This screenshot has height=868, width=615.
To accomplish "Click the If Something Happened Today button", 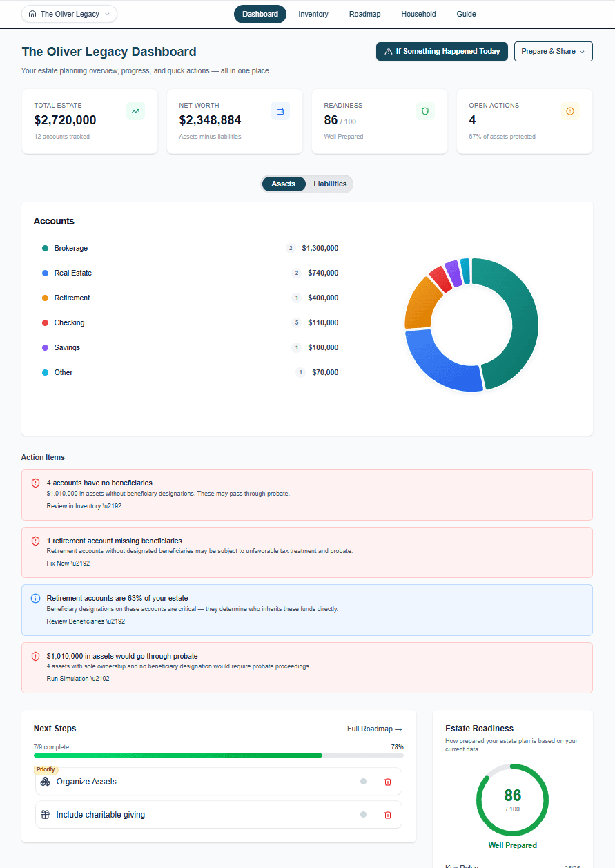I will pos(442,52).
